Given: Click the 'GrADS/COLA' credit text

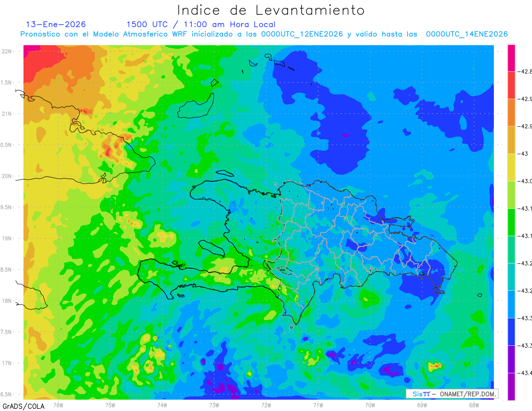Looking at the screenshot, I should click(23, 406).
